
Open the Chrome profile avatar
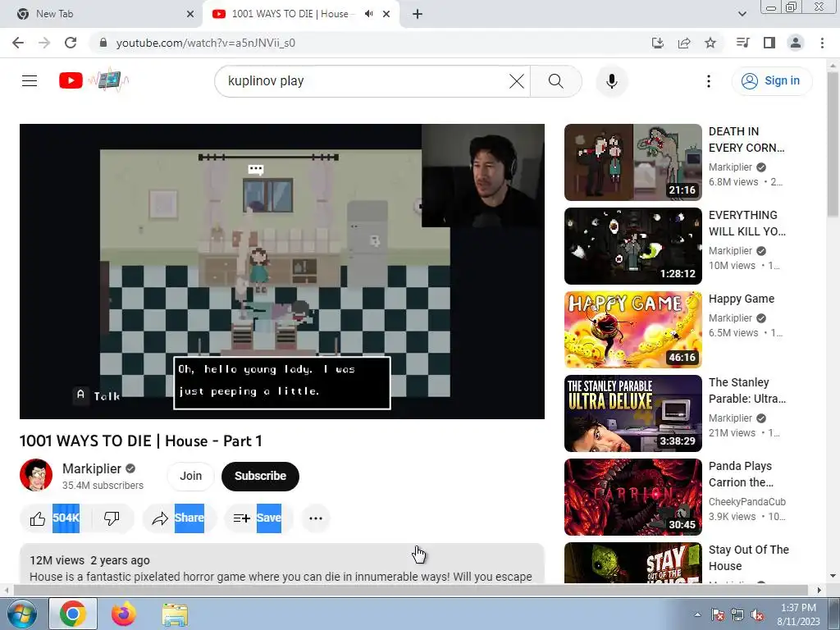pyautogui.click(x=796, y=43)
